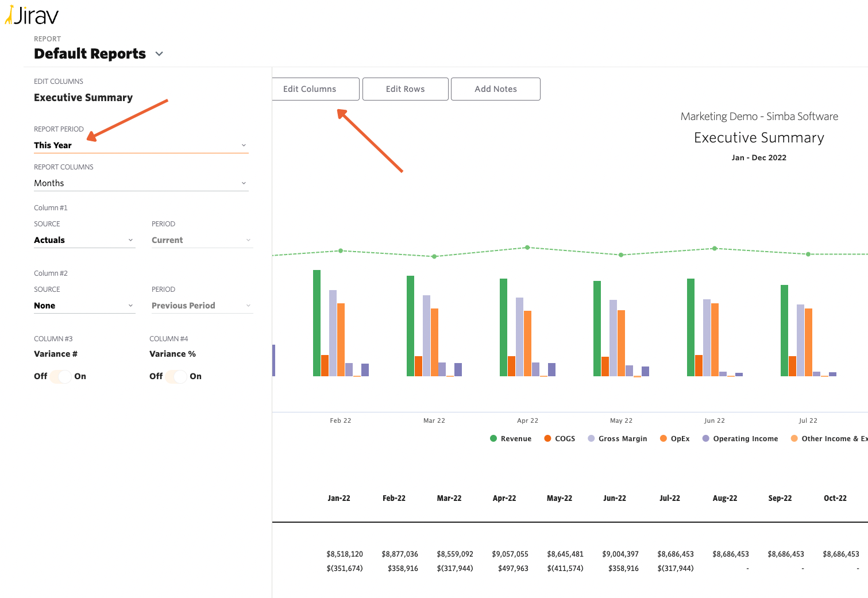Click the Jirav giraffe logo

tap(10, 16)
